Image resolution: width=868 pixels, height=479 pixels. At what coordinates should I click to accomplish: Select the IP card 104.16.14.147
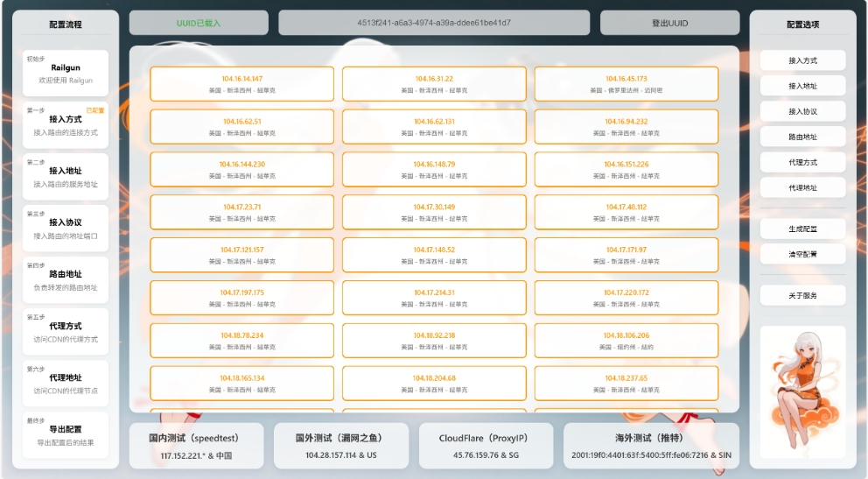point(242,84)
